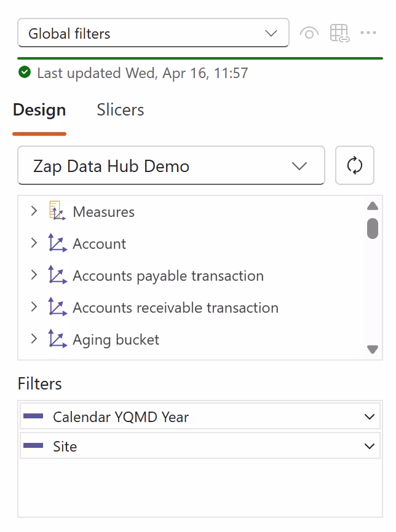Switch to the Slicers tab
Image resolution: width=396 pixels, height=532 pixels.
(121, 110)
